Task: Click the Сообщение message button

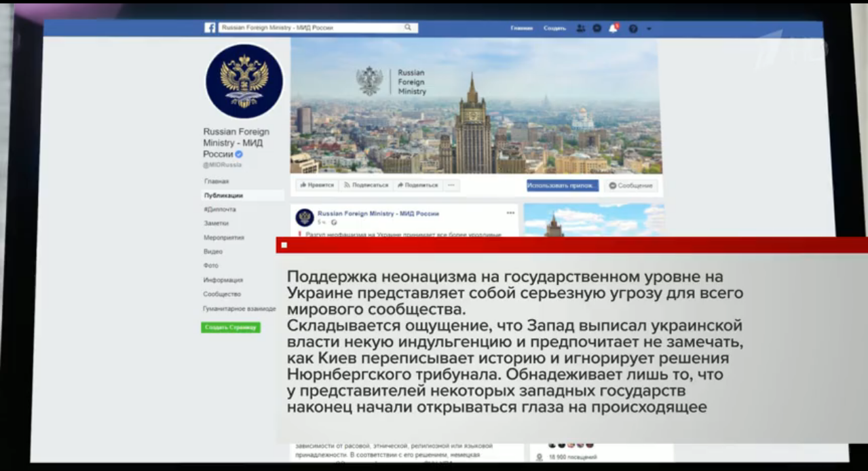Action: click(630, 185)
